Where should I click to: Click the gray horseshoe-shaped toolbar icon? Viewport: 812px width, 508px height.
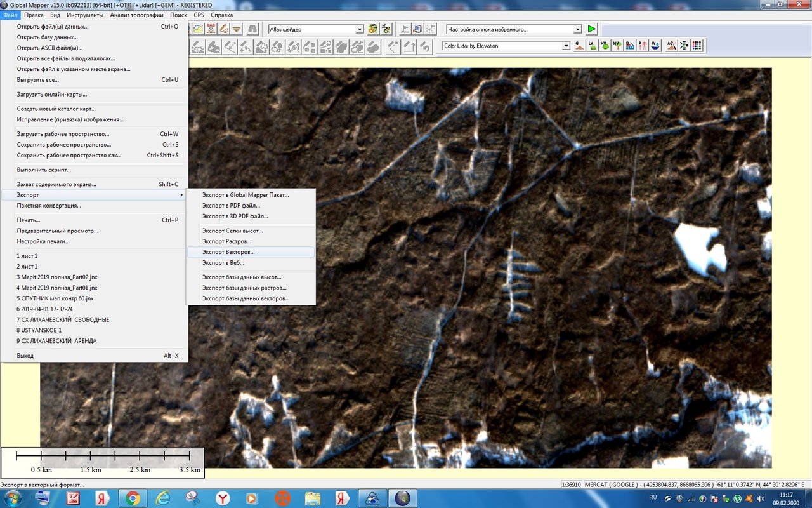coord(252,29)
